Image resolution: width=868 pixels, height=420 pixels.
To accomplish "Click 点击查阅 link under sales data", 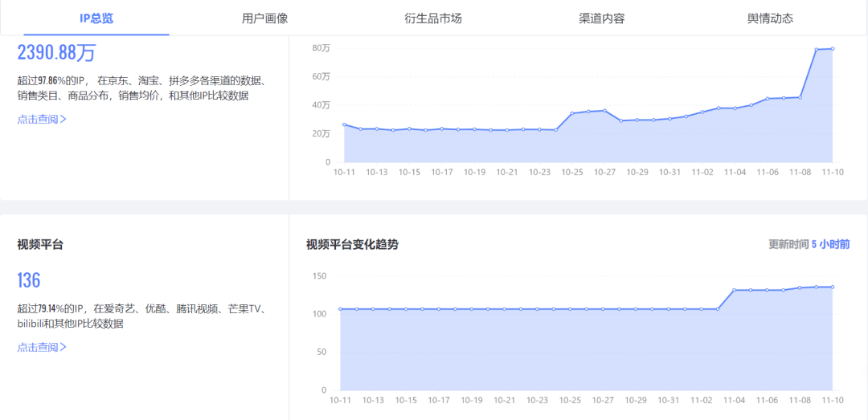I will (x=42, y=119).
